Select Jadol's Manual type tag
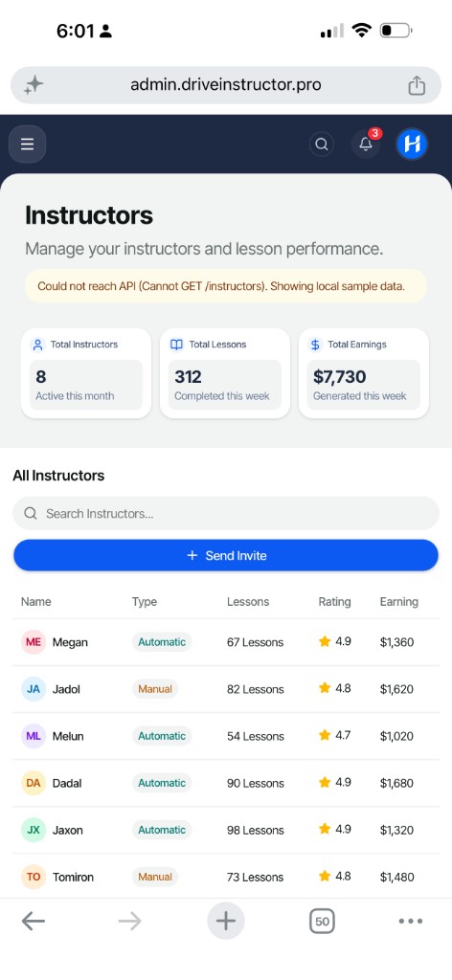 [x=155, y=689]
